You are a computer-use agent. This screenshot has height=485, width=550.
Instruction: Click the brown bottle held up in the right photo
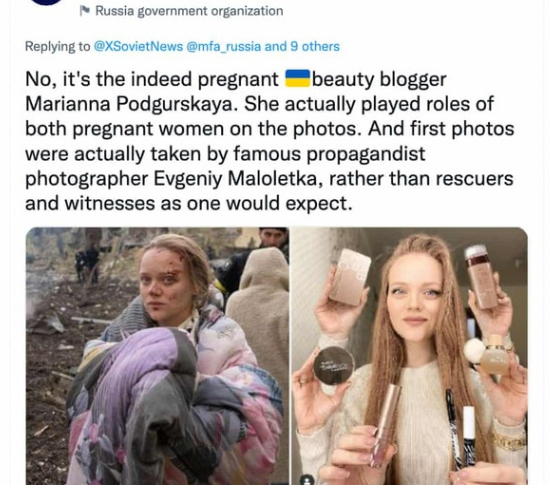point(481,277)
